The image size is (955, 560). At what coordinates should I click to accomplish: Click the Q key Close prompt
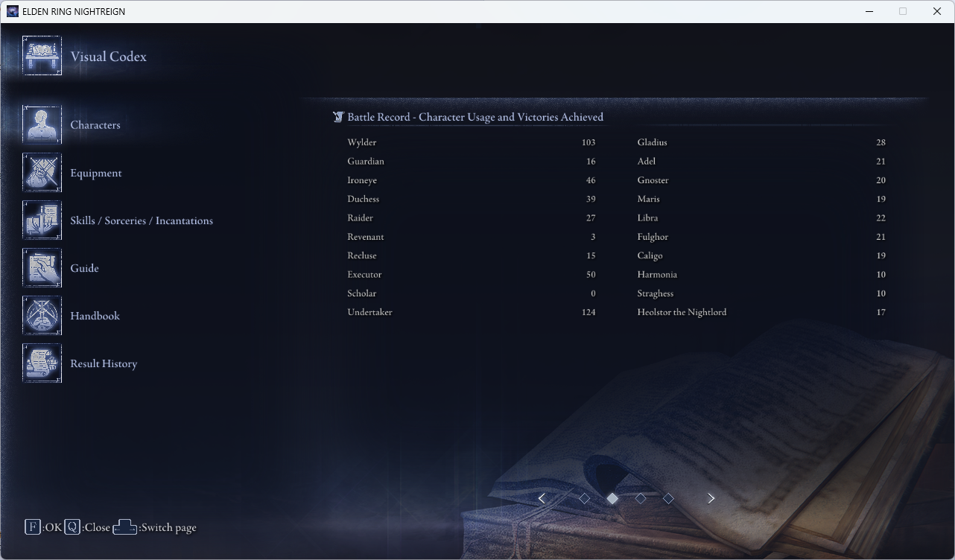click(87, 527)
